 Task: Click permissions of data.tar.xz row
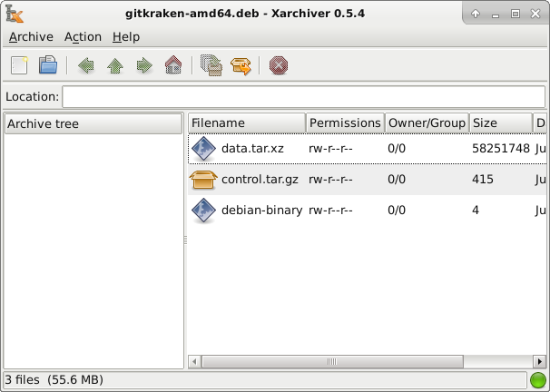pyautogui.click(x=330, y=149)
